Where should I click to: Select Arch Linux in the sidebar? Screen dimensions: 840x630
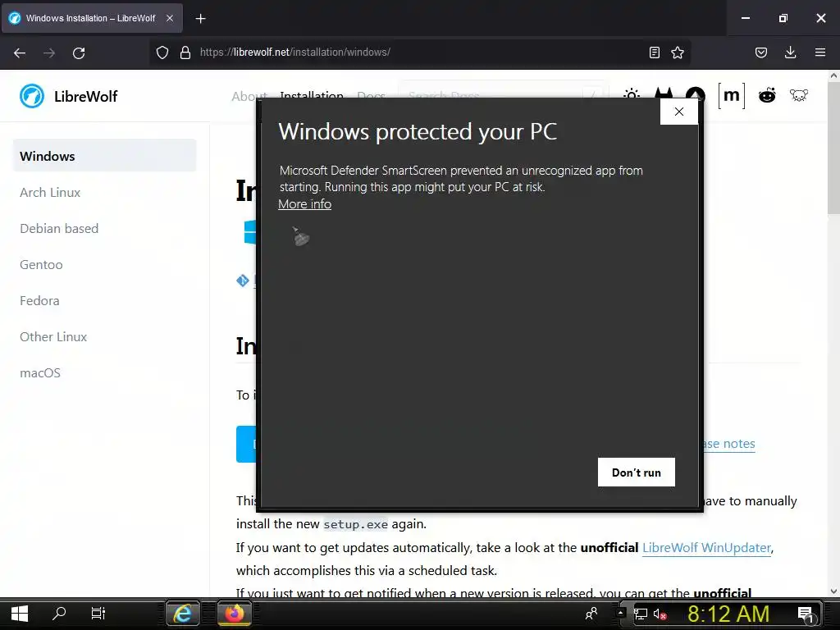point(50,192)
